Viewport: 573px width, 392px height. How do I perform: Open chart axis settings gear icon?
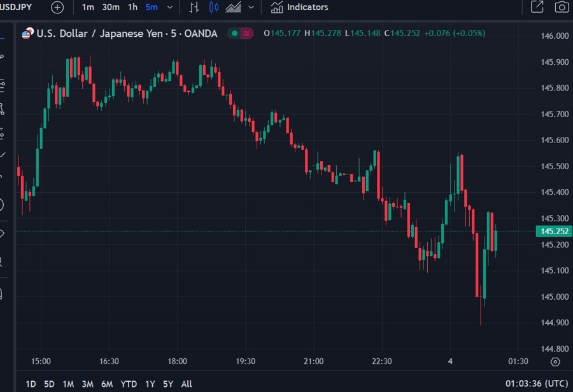tap(555, 361)
